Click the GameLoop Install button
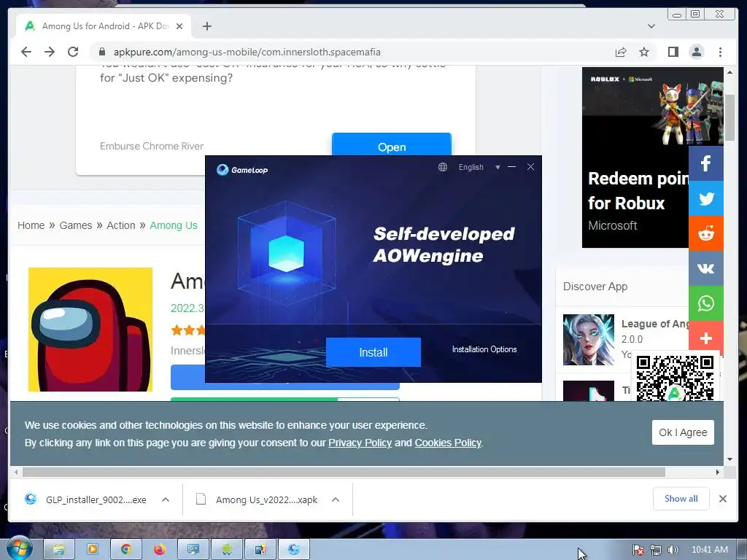Image resolution: width=747 pixels, height=560 pixels. [x=373, y=352]
